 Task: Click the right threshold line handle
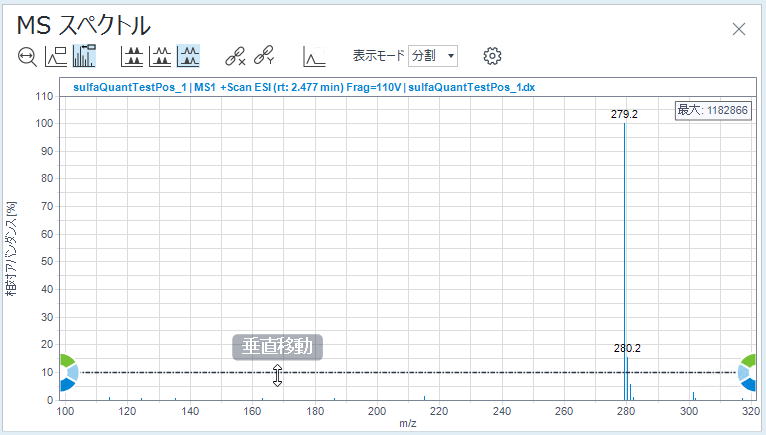point(747,372)
